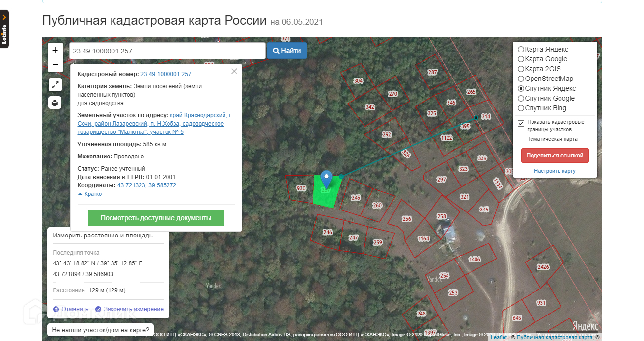Select parcel 258 on the map

(x=442, y=216)
